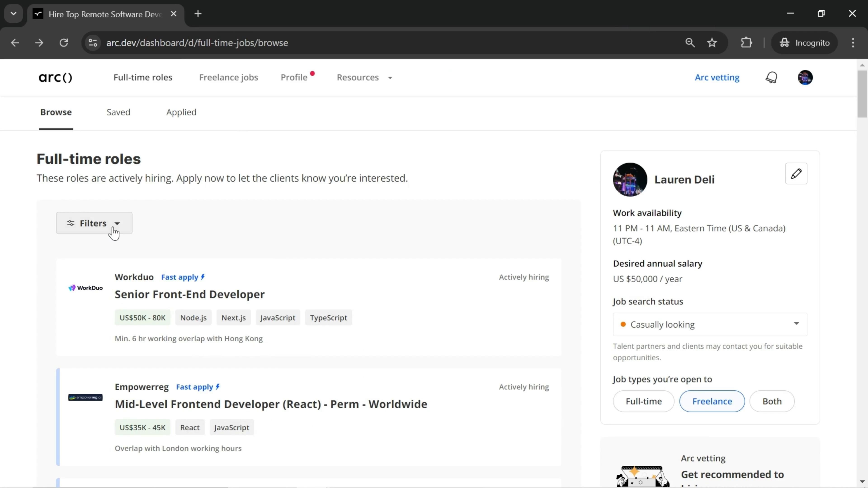
Task: Click the pencil edit profile icon
Action: coord(796,174)
